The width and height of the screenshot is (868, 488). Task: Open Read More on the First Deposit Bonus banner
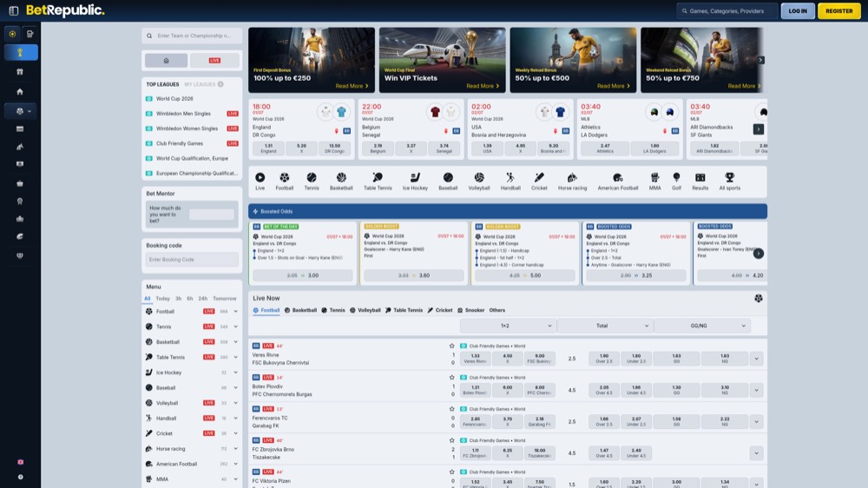[x=352, y=86]
